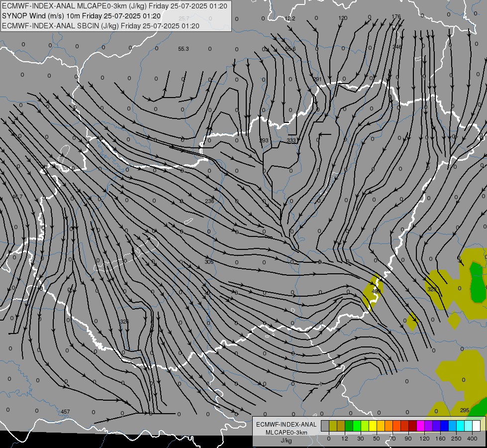Click the legend tick label 50
The image size is (487, 448).
coord(377,439)
